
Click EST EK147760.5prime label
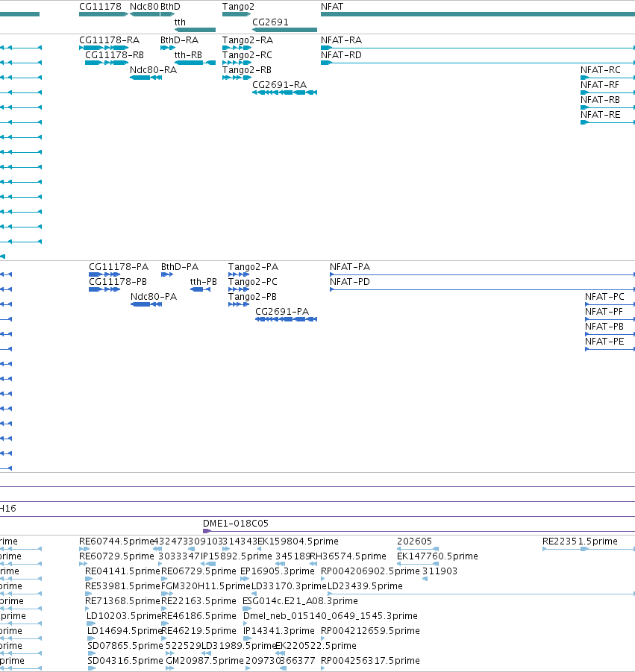click(437, 556)
